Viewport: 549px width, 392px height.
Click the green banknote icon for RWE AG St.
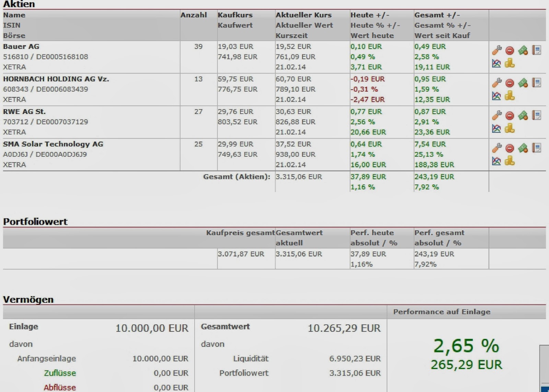pos(523,116)
